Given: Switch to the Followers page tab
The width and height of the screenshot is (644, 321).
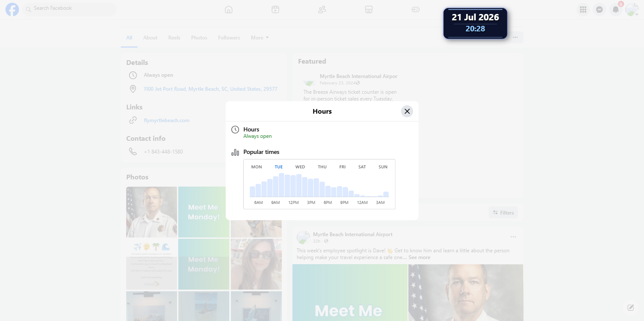Looking at the screenshot, I should pos(229,38).
